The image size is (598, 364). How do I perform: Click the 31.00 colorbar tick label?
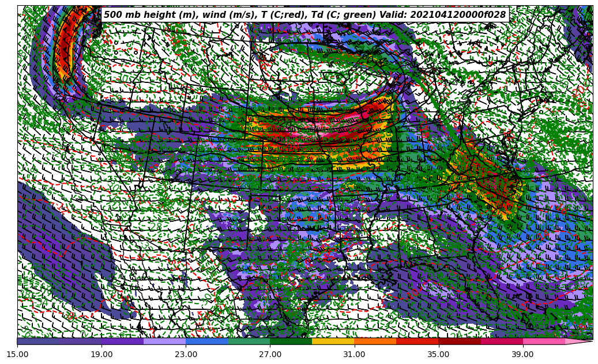[x=355, y=354]
